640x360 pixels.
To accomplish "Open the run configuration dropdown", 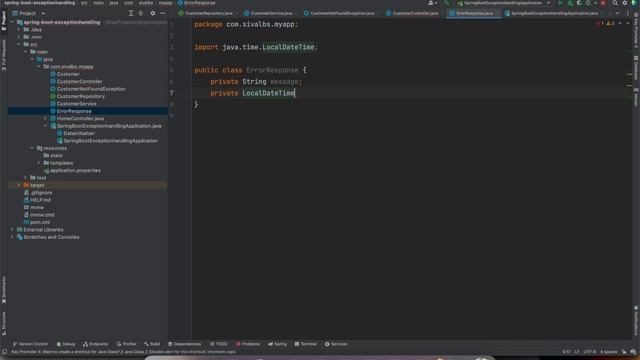I will point(504,3).
